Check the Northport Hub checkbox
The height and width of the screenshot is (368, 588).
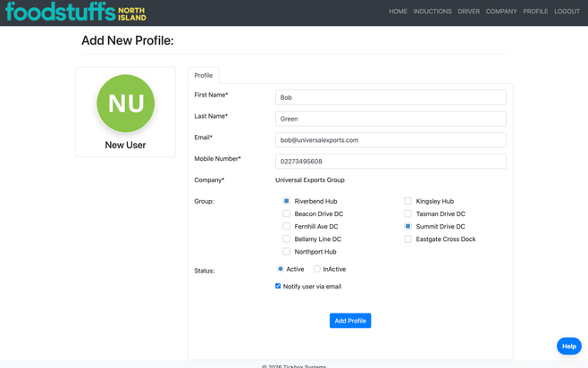(287, 252)
